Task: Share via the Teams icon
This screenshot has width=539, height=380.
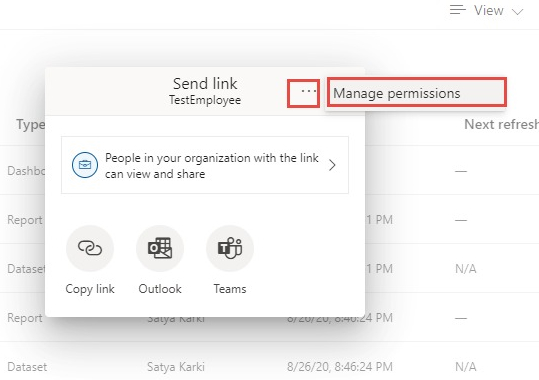Action: [x=230, y=248]
